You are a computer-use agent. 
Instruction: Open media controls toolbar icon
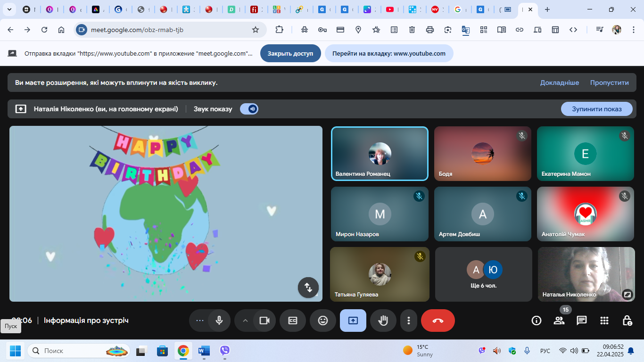599,30
